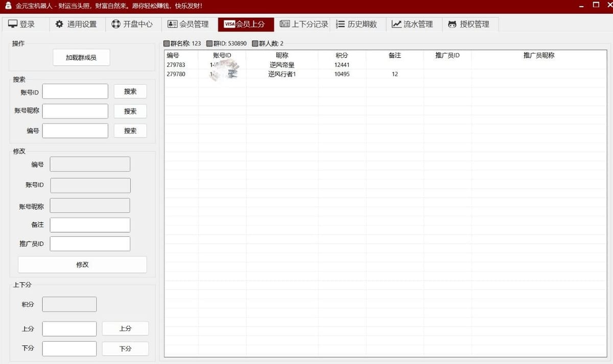The image size is (613, 364).
Task: Click the 推广员昵称 column header
Action: [x=539, y=56]
